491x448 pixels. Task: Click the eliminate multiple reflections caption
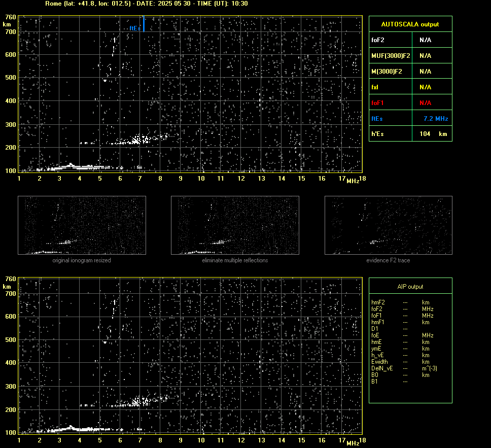point(235,260)
